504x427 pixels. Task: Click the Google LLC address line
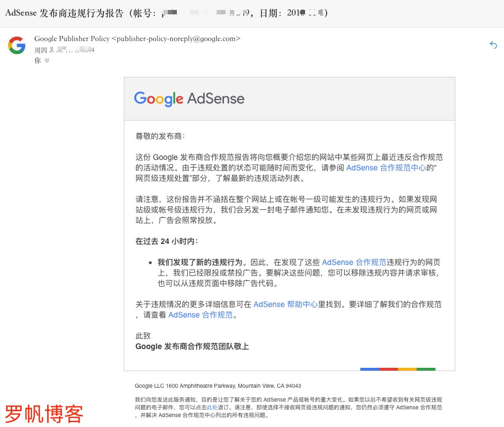coord(218,386)
